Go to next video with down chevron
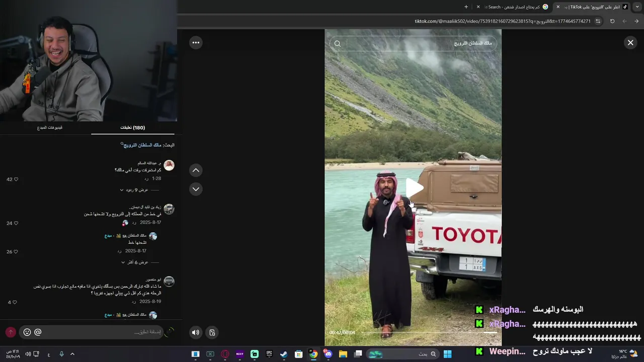644x362 pixels. pyautogui.click(x=196, y=189)
